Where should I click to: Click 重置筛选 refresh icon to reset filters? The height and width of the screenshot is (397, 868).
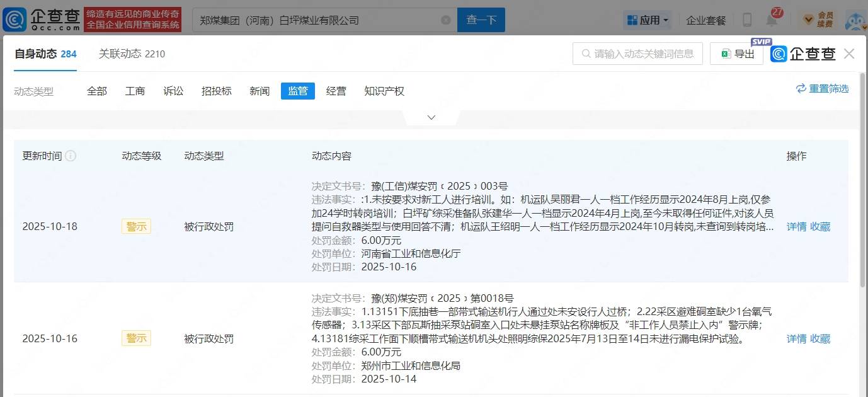click(800, 89)
